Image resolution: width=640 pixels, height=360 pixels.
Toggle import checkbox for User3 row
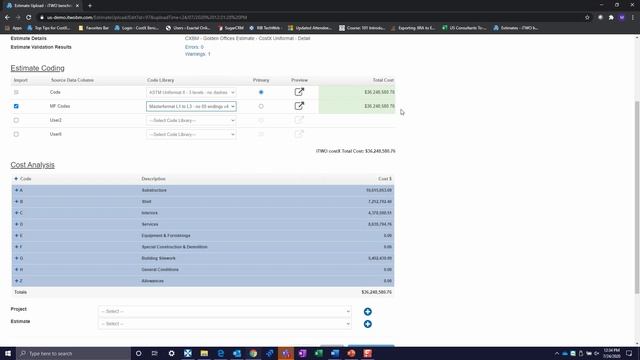tap(16, 134)
